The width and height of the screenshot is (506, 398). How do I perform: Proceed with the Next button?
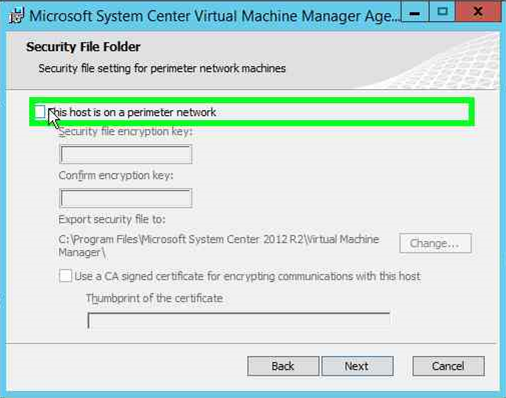point(357,366)
